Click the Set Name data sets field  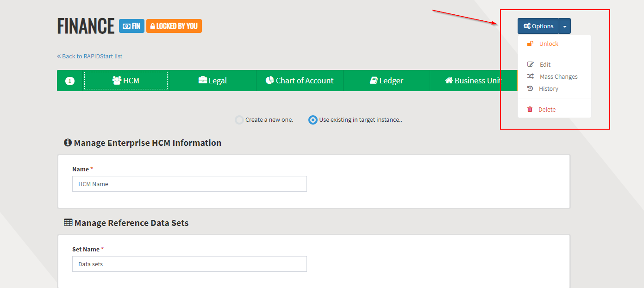189,264
